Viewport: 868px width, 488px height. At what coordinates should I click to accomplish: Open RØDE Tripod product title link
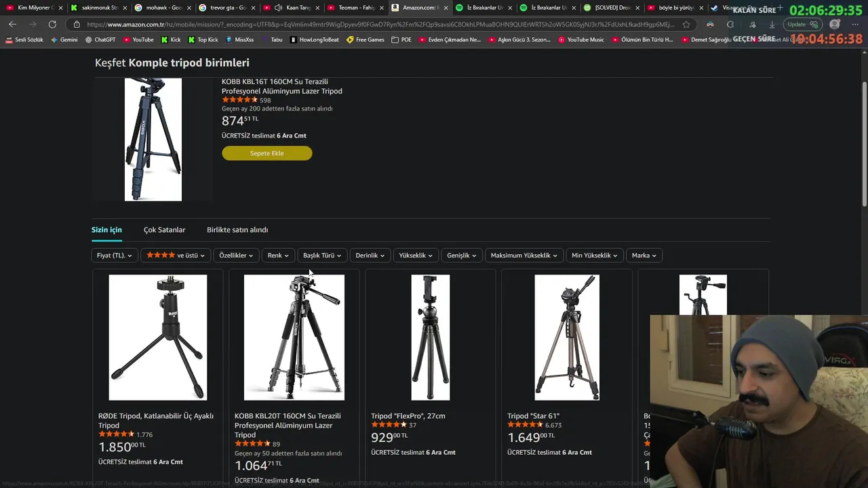pos(156,420)
